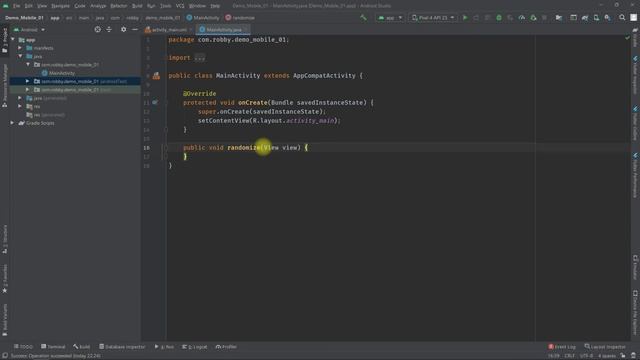Open the AVD Manager device icon
Image resolution: width=640 pixels, height=360 pixels.
596,18
